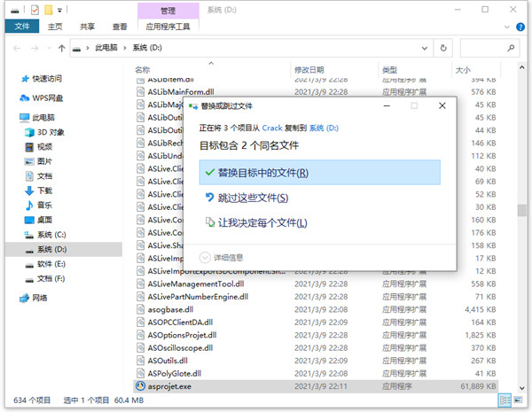Click the Quick access star icon
Viewport: 532px width, 412px height.
tap(25, 79)
